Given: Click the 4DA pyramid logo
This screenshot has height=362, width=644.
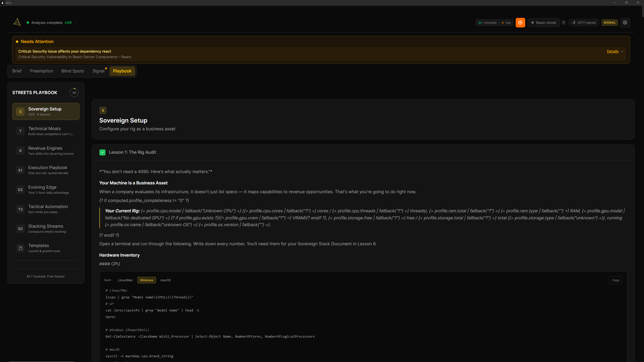Looking at the screenshot, I should point(17,22).
